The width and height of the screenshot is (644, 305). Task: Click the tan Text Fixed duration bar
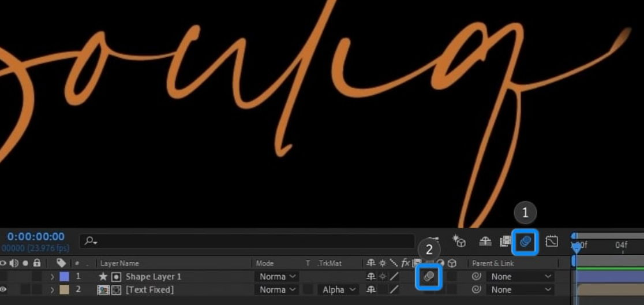pyautogui.click(x=611, y=290)
